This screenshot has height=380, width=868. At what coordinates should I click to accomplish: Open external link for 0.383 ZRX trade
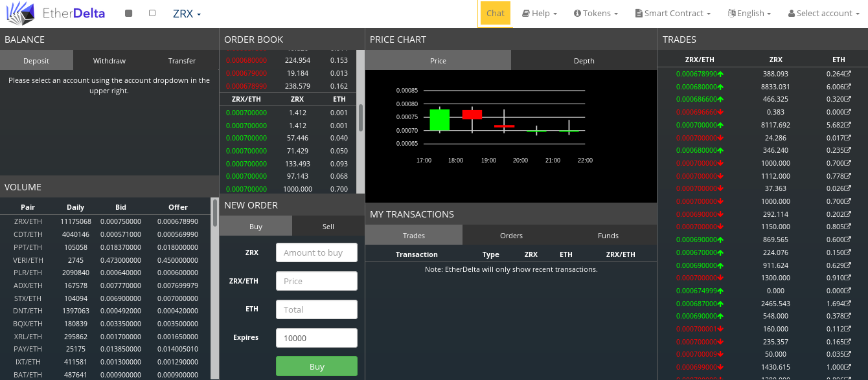pyautogui.click(x=848, y=112)
